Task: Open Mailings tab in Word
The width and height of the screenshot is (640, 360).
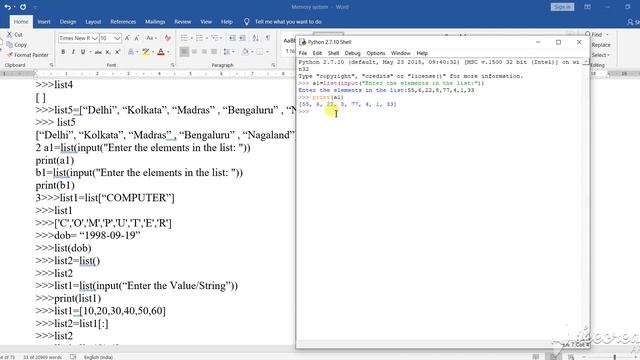Action: click(x=155, y=22)
